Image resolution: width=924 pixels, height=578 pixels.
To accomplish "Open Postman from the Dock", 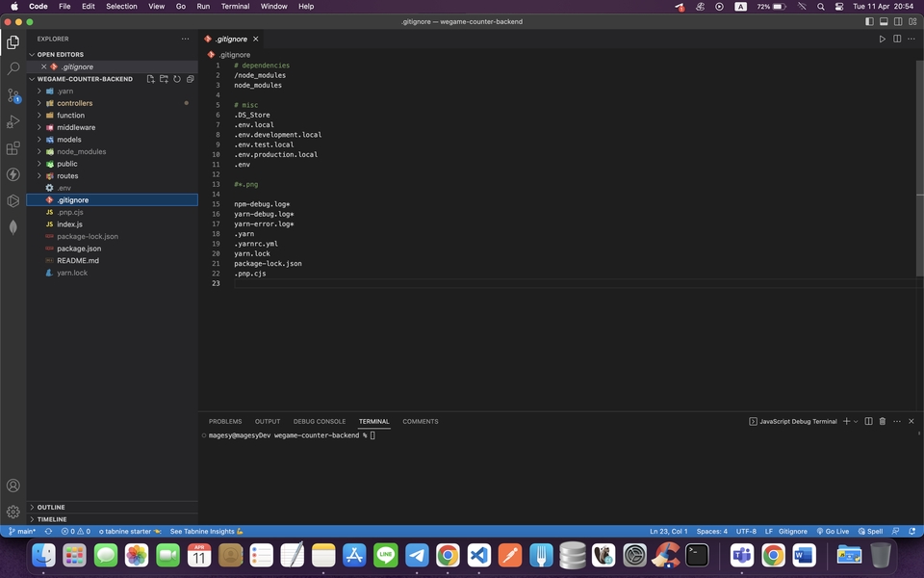I will [x=510, y=556].
